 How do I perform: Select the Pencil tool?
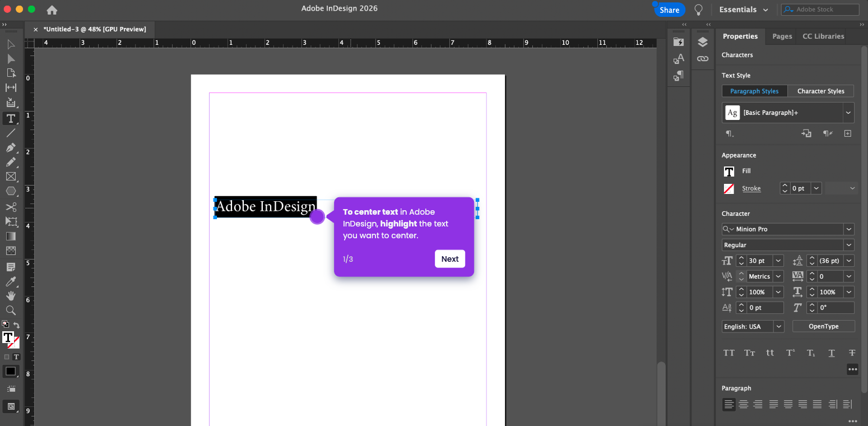(x=11, y=162)
